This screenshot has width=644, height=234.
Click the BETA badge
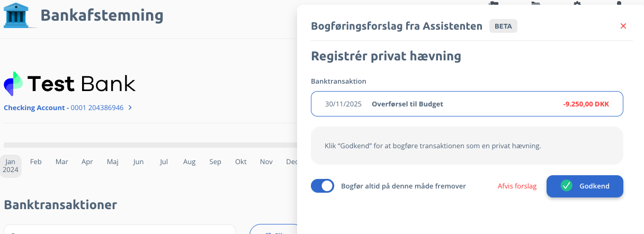point(503,26)
